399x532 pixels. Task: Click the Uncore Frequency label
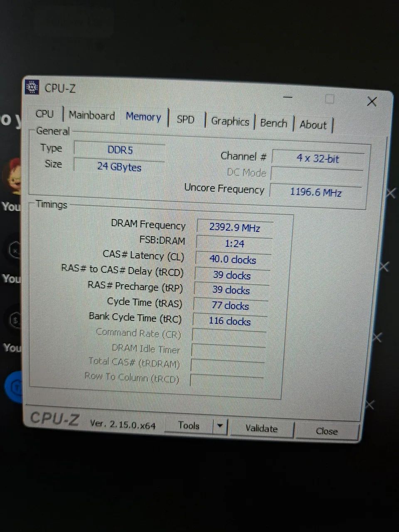click(x=224, y=188)
